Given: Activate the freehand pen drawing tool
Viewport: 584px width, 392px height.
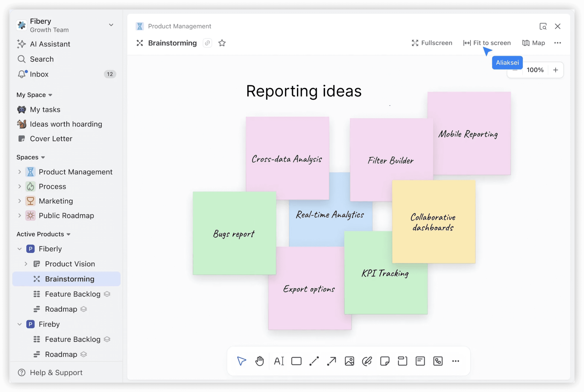Looking at the screenshot, I should [x=367, y=361].
